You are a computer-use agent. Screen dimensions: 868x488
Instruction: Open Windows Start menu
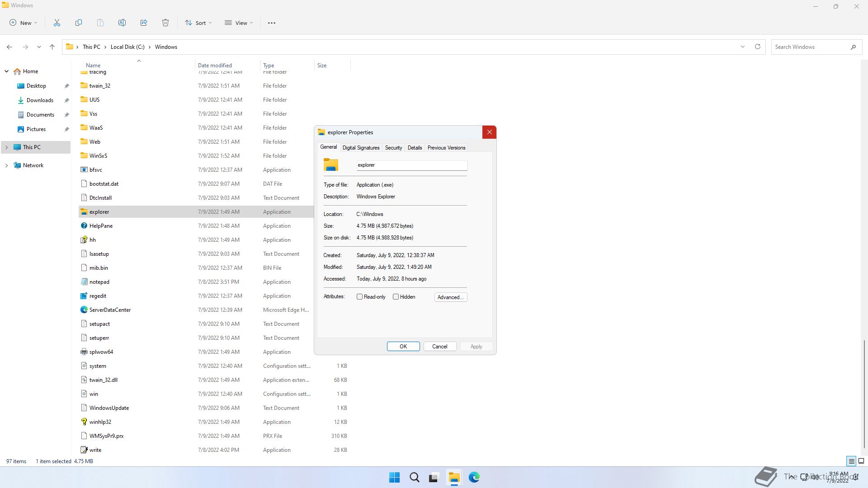pos(394,477)
